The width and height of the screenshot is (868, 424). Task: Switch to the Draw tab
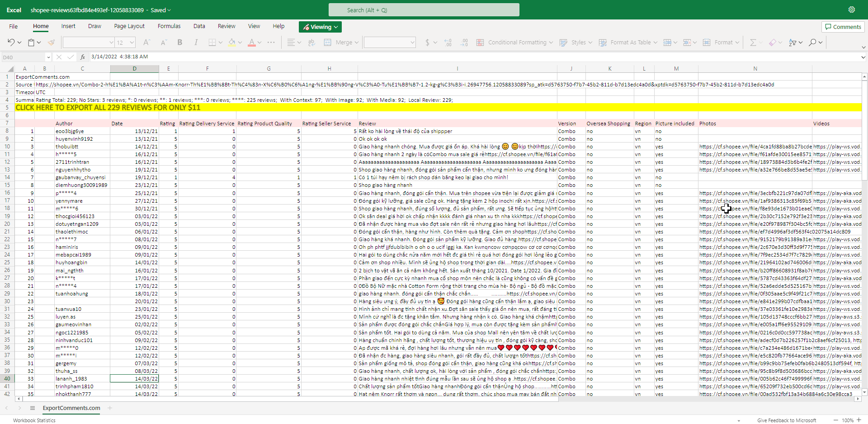pos(94,26)
